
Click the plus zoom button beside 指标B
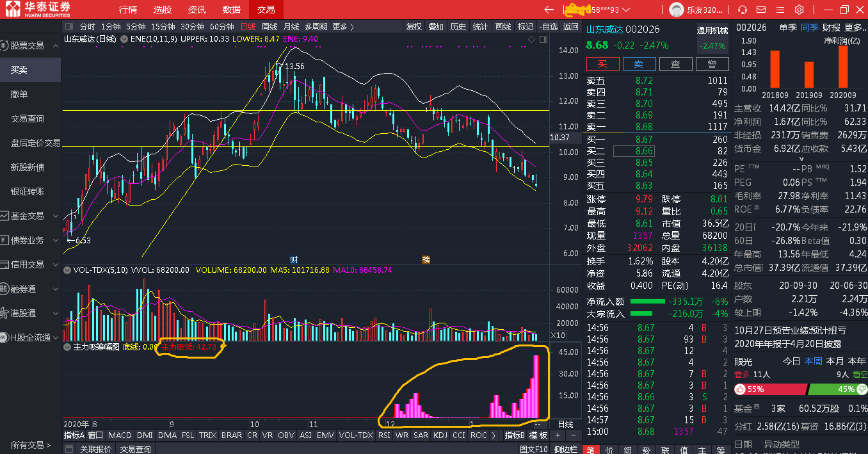[x=558, y=435]
